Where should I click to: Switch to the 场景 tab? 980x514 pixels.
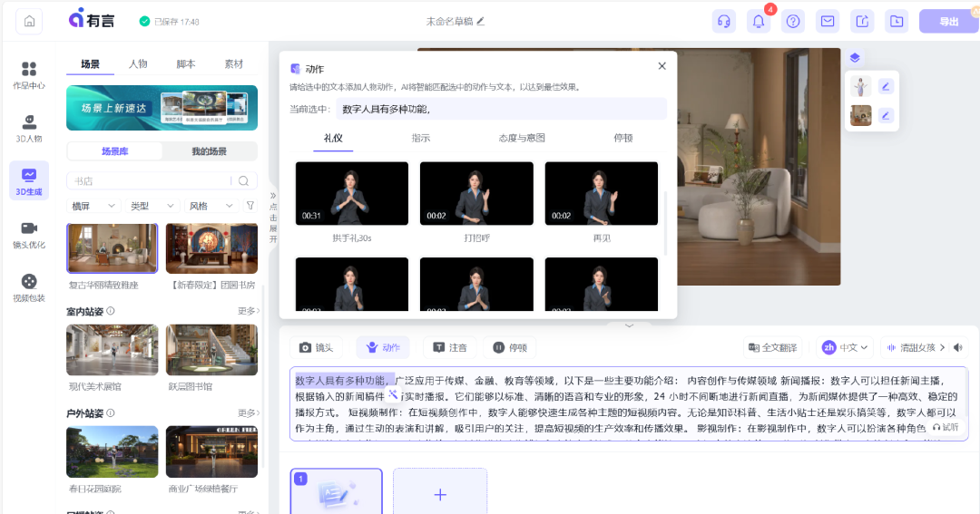click(x=90, y=63)
